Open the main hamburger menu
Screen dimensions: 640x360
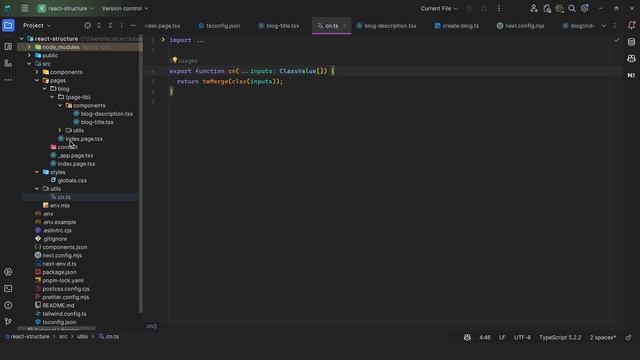coord(24,9)
